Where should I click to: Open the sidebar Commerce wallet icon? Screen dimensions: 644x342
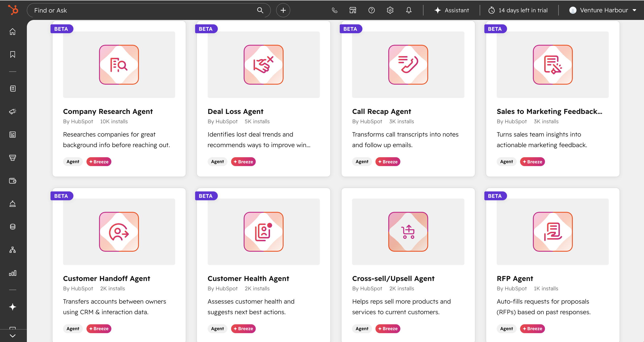tap(13, 181)
